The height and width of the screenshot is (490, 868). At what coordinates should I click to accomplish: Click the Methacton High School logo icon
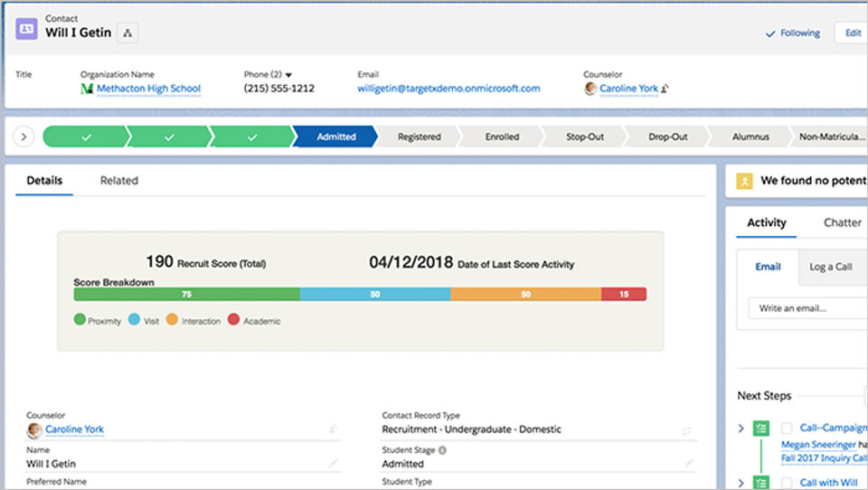[x=87, y=89]
